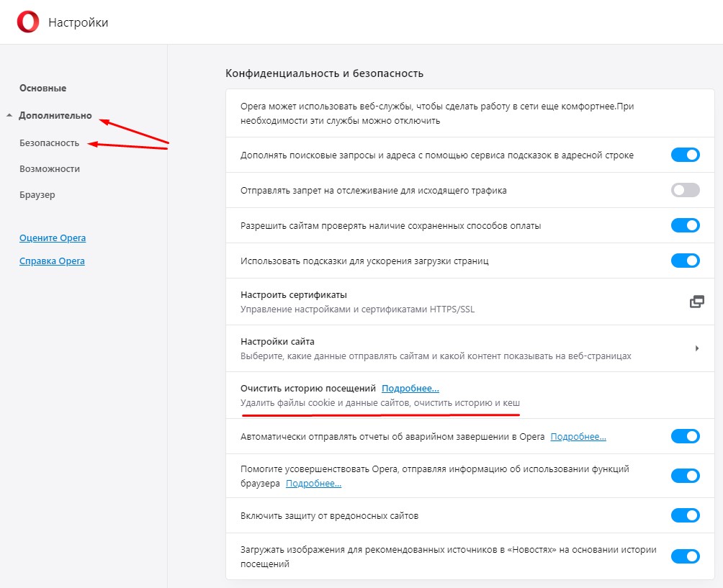This screenshot has width=723, height=588.
Task: Click Подробнее next to clear history
Action: coord(410,388)
